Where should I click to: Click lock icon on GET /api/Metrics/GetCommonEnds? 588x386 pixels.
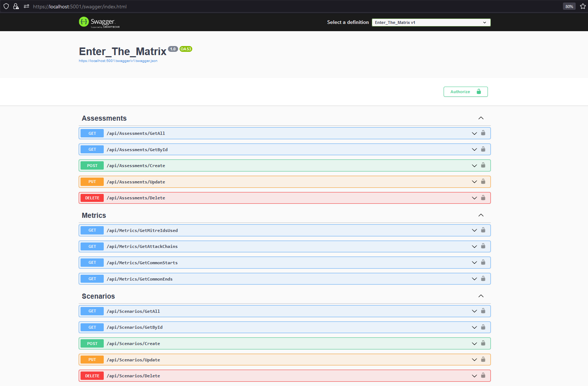(x=483, y=279)
